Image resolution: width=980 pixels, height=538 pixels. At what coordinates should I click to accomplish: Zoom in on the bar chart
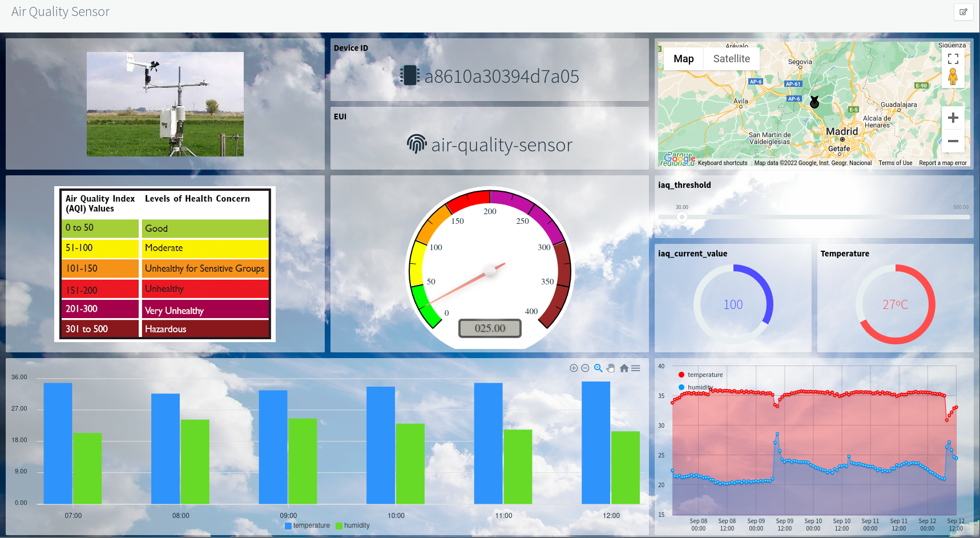[x=574, y=368]
